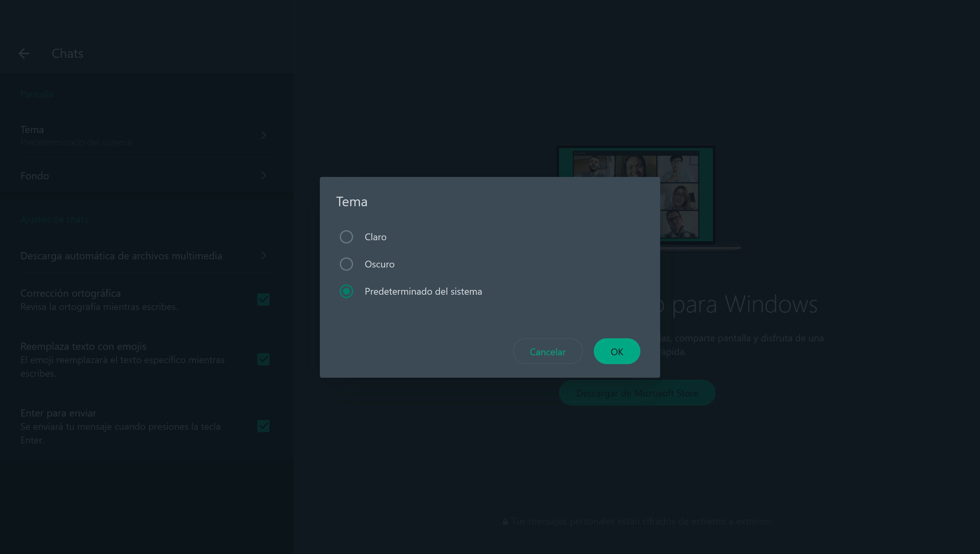Go back using the Chats arrow

pos(24,53)
